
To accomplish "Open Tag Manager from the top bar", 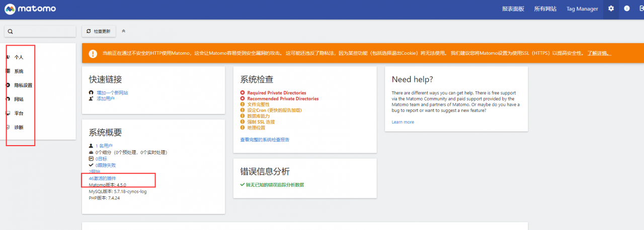I will click(582, 9).
